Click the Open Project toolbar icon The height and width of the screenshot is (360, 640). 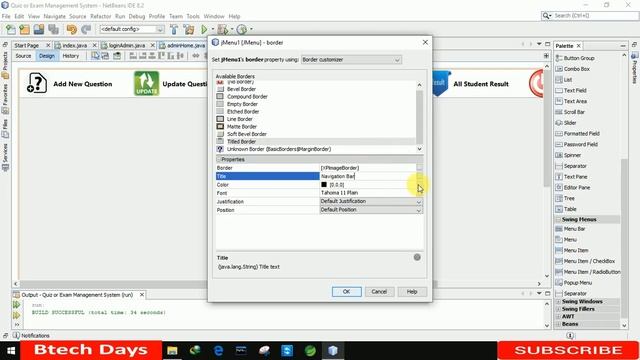pyautogui.click(x=39, y=29)
